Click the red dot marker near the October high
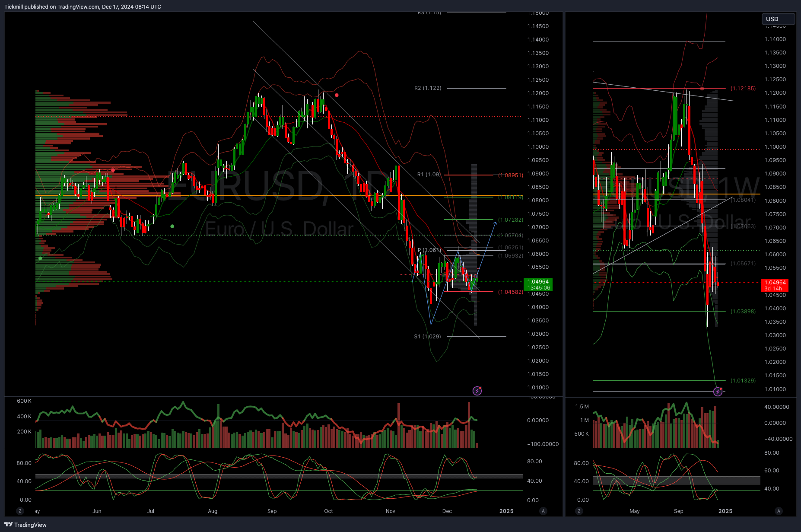The width and height of the screenshot is (801, 532). [337, 95]
